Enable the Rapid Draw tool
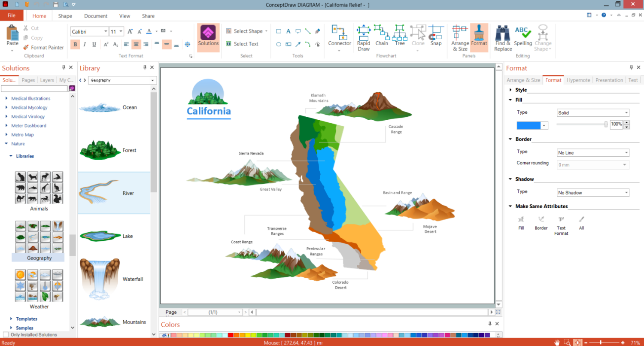Image resolution: width=644 pixels, height=346 pixels. (364, 38)
